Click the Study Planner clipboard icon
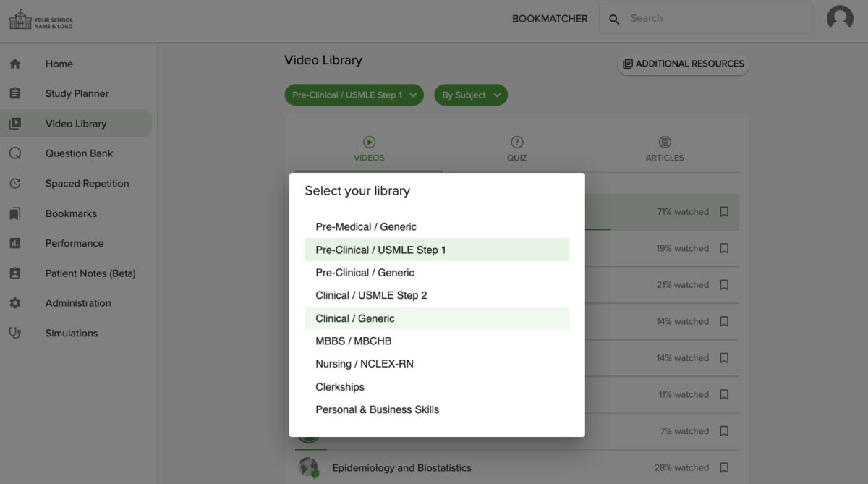Viewport: 868px width, 484px height. coord(15,93)
